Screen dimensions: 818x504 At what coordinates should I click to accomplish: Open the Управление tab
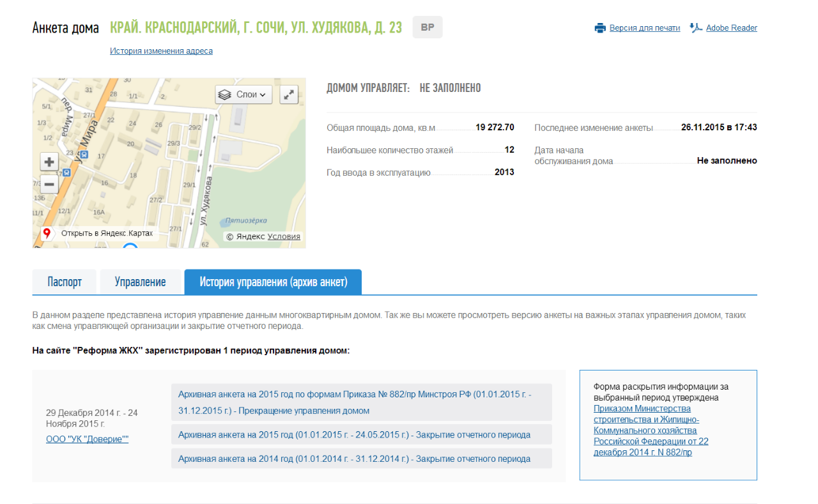pos(140,282)
